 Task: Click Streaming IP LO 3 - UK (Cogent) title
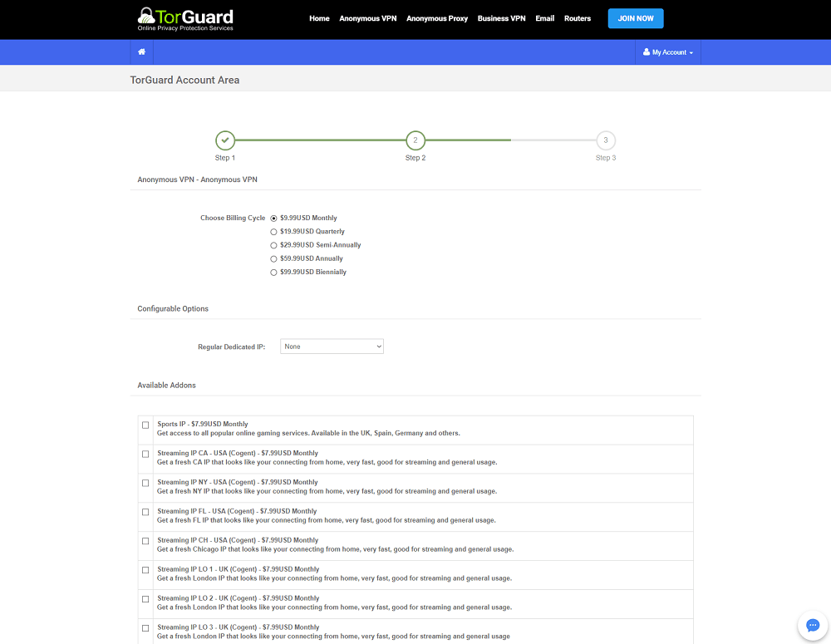(x=238, y=627)
